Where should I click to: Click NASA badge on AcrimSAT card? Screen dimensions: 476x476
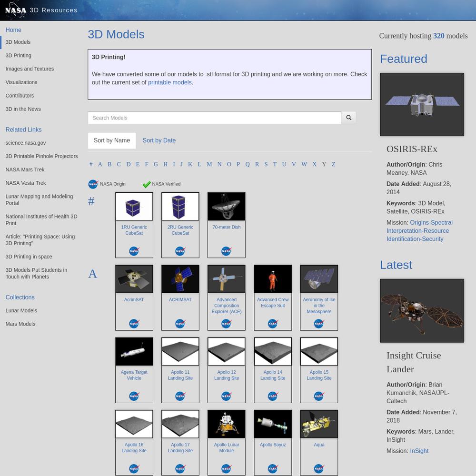tap(134, 324)
